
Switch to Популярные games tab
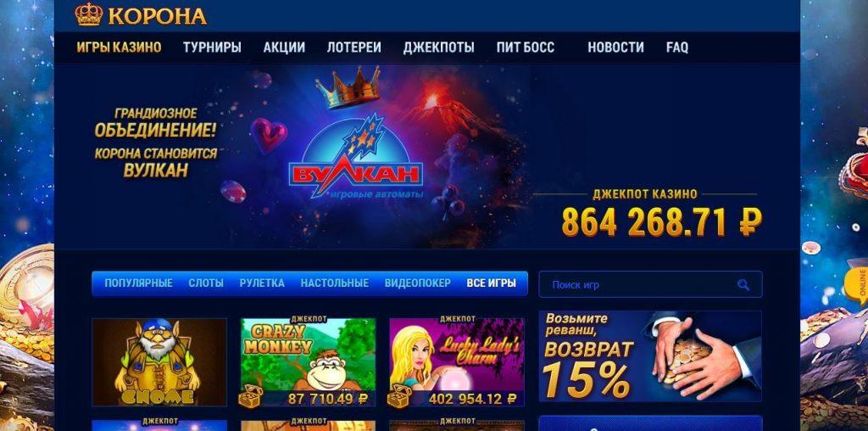tap(138, 283)
